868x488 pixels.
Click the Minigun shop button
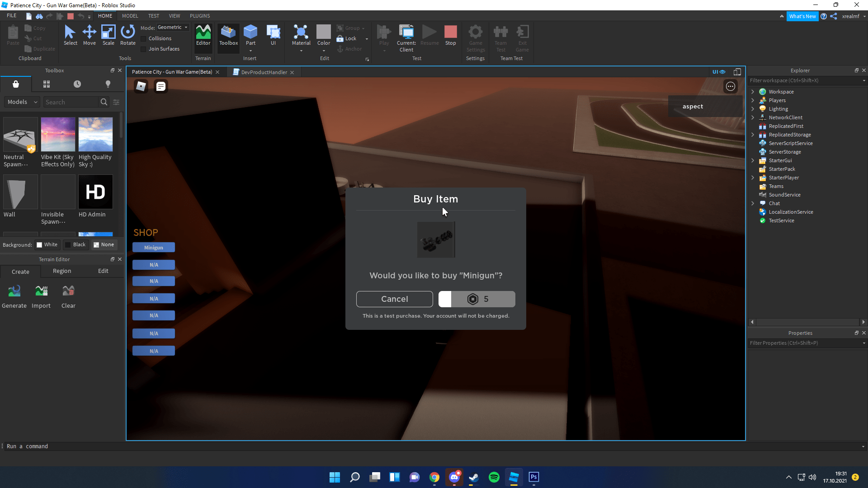tap(154, 248)
